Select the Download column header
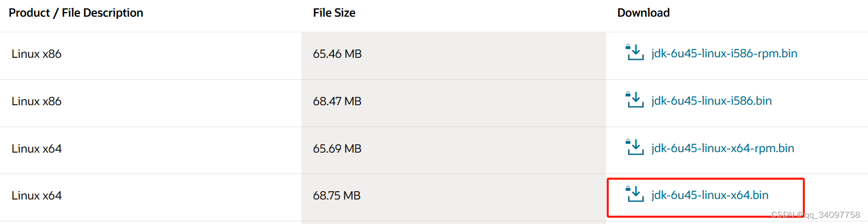 coord(644,13)
